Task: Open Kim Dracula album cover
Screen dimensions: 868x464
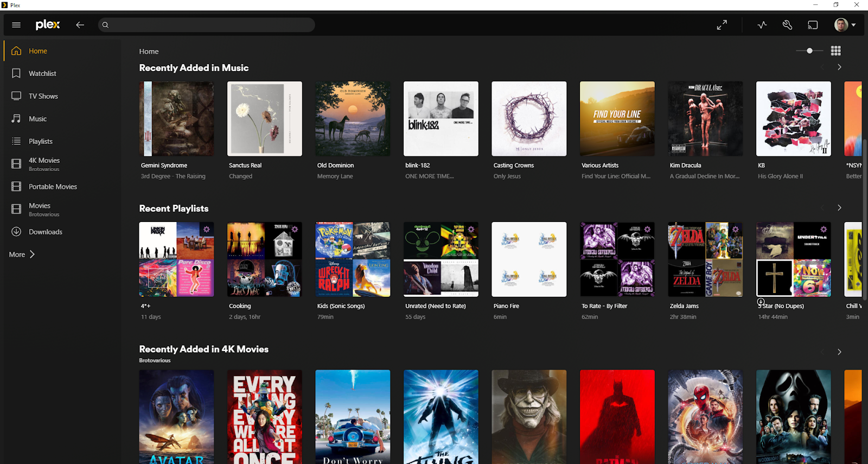Action: (705, 119)
